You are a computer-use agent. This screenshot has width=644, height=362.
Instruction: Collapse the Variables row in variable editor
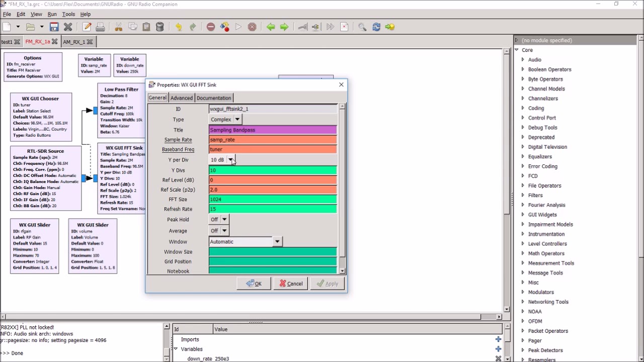coord(176,349)
